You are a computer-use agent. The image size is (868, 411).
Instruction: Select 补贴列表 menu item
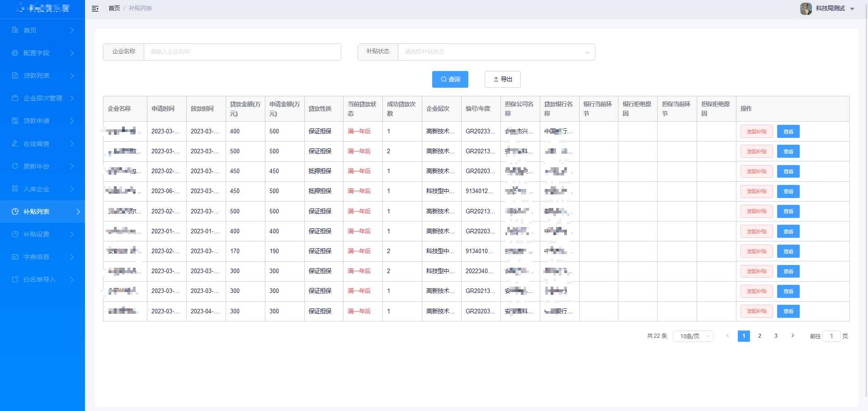click(x=42, y=212)
